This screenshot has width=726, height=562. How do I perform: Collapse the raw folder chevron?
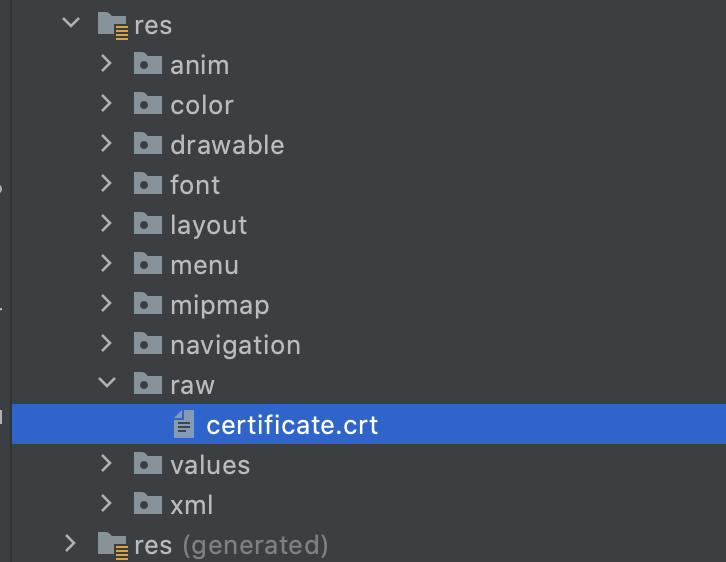107,382
